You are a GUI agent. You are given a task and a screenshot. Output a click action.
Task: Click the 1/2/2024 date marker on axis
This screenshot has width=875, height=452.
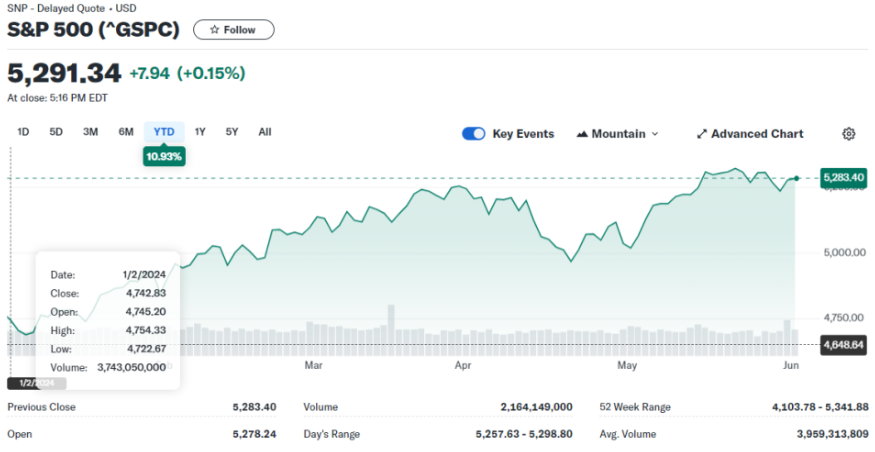[37, 383]
